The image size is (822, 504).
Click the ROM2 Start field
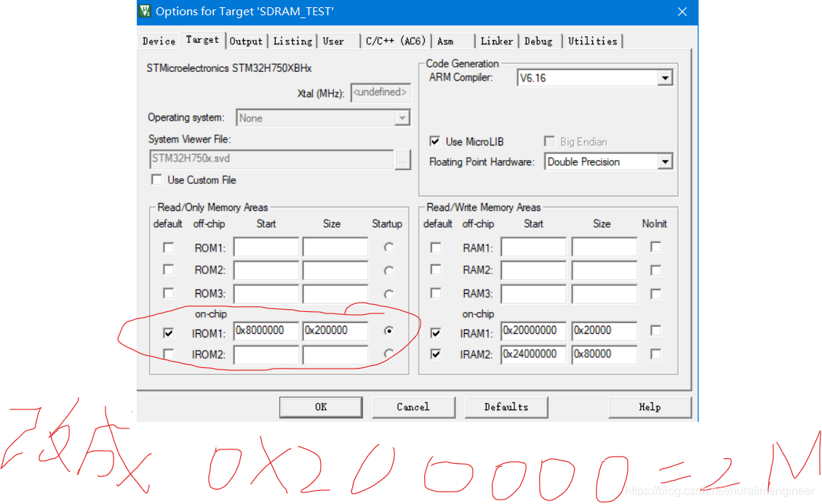tap(266, 271)
